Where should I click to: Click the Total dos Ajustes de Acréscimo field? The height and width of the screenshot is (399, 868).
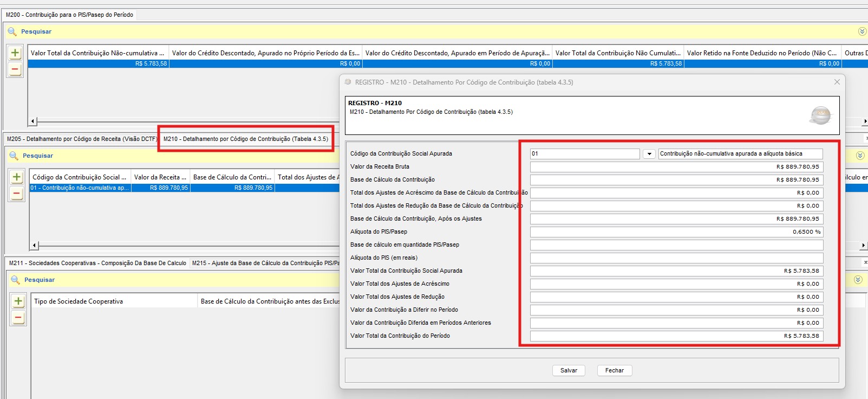pyautogui.click(x=676, y=193)
